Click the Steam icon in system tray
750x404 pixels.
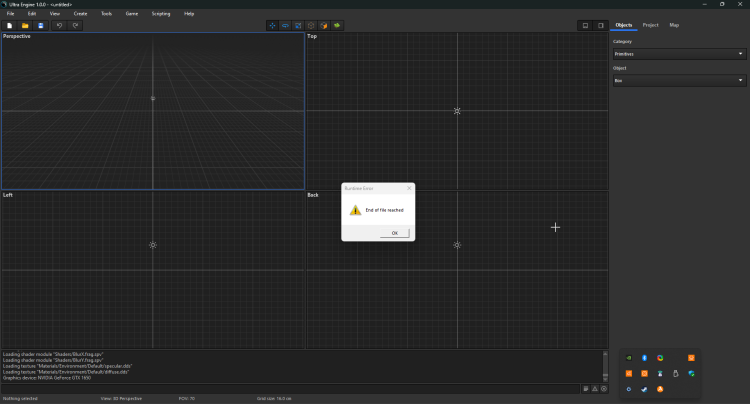pos(644,389)
